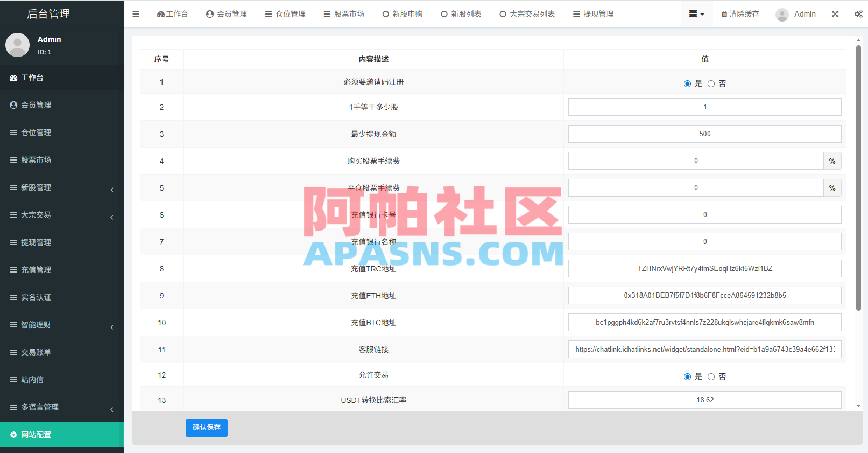Click the scrollbar down arrow
Screen dimensions: 868x453
pyautogui.click(x=858, y=406)
